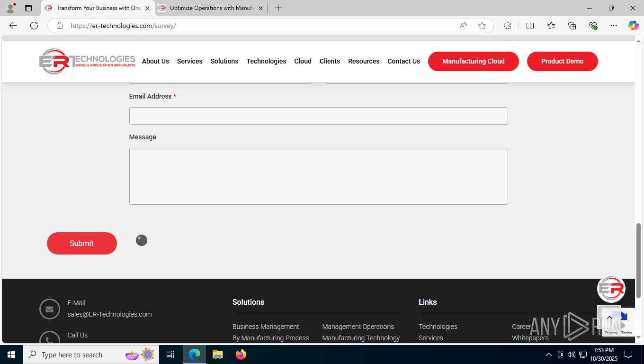Open Microsoft Edge taskbar icon
644x364 pixels.
(195, 355)
